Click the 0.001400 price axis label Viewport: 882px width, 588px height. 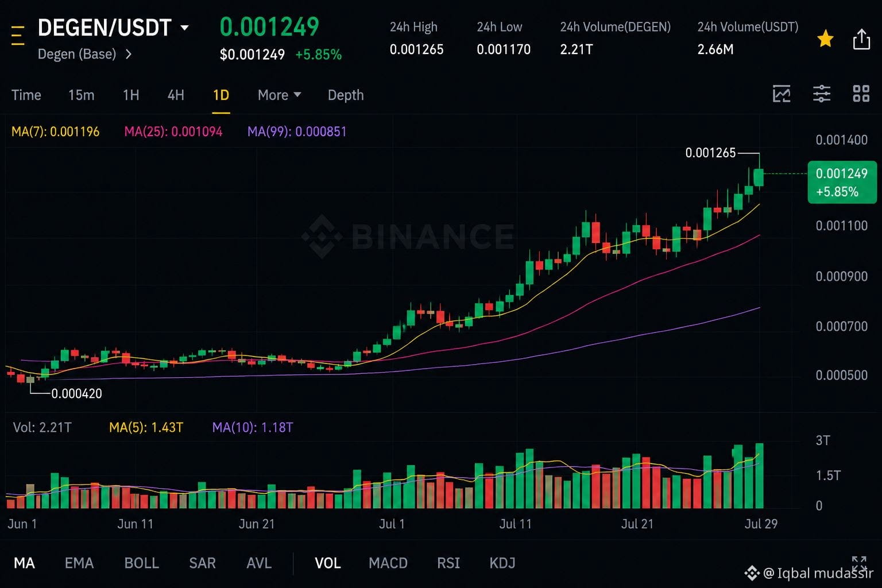click(842, 140)
